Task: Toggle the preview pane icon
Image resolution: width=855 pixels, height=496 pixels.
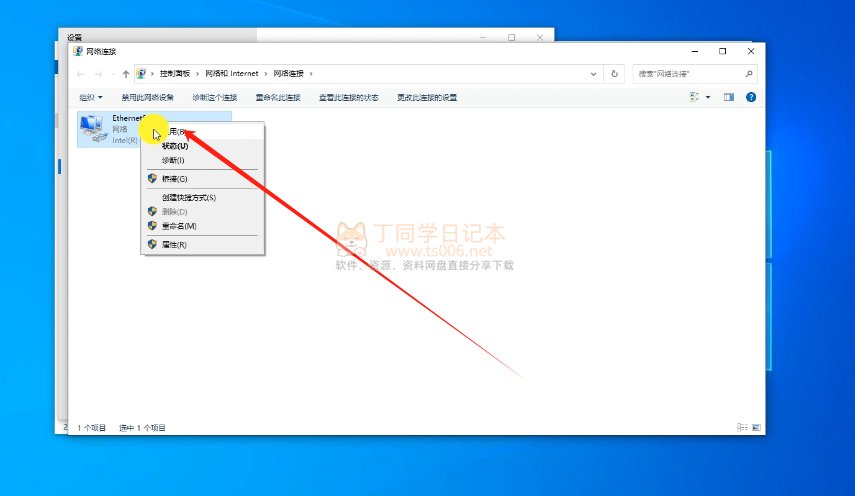Action: (x=728, y=97)
